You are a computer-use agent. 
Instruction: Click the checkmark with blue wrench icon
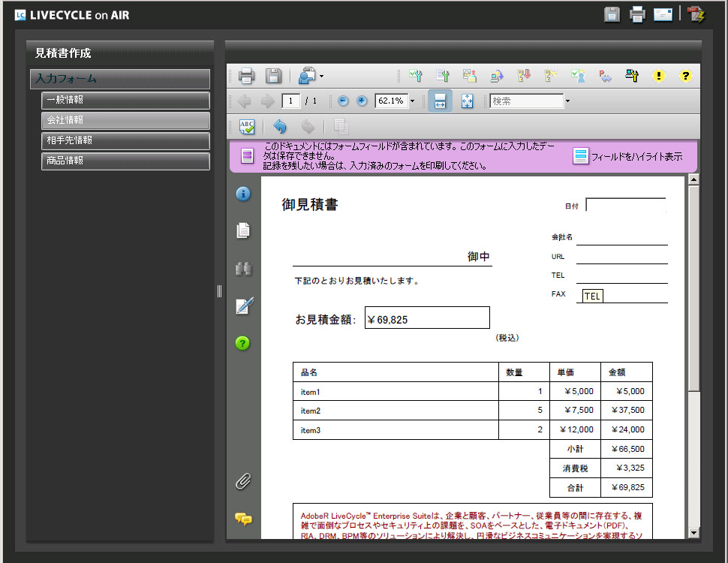[416, 76]
